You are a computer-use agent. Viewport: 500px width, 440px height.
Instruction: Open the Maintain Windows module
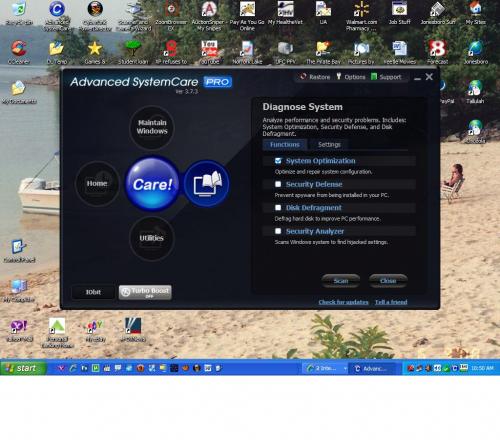coord(152,127)
